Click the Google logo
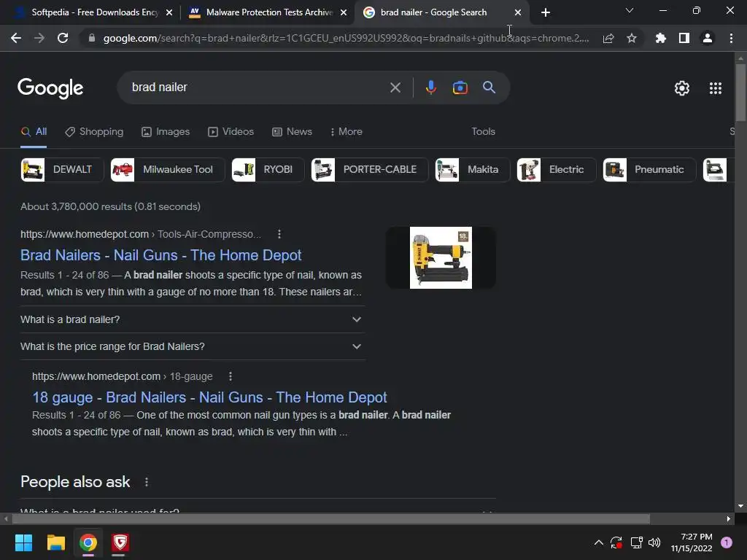 tap(50, 88)
